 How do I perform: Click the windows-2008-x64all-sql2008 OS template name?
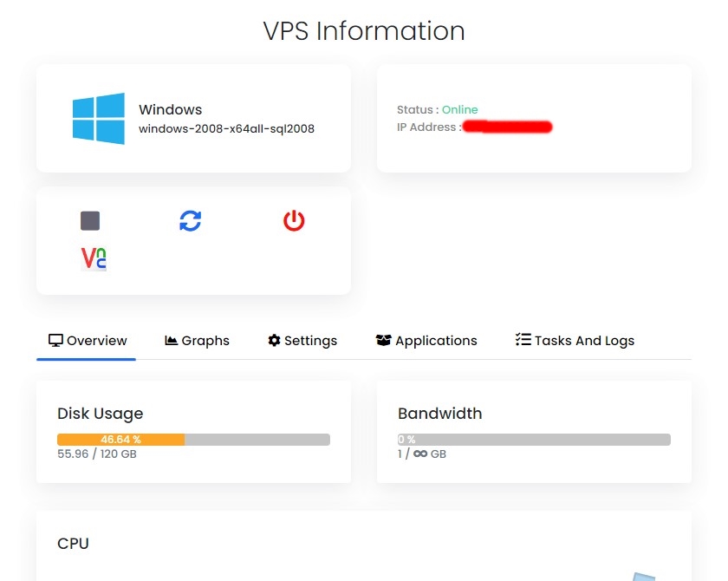click(226, 128)
